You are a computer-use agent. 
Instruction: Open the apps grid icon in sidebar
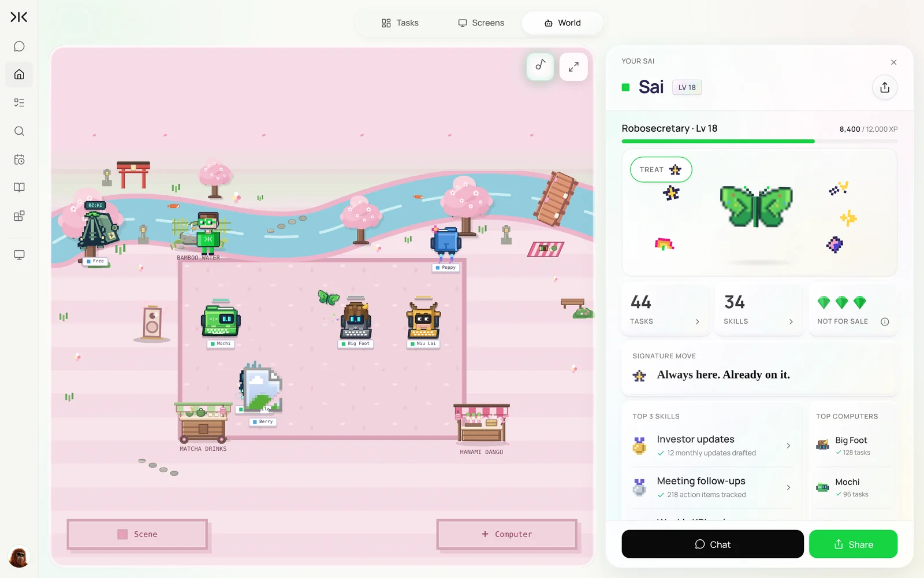[19, 216]
